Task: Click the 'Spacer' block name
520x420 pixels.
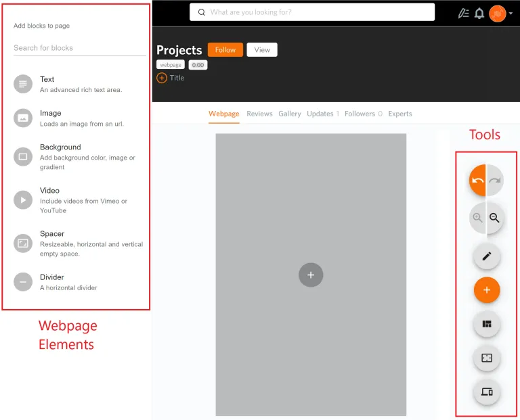Action: (x=52, y=234)
